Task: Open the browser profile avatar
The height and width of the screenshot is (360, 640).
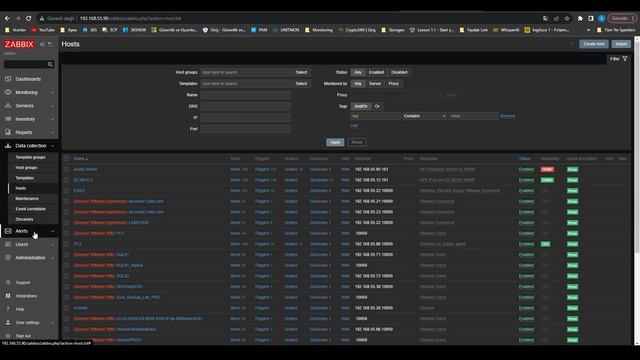Action: click(602, 18)
